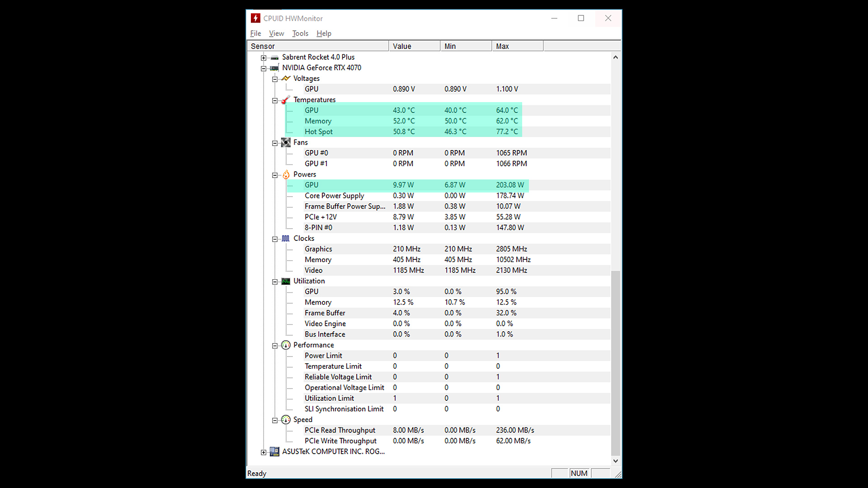Open the Tools menu
Image resolution: width=868 pixels, height=488 pixels.
[300, 33]
